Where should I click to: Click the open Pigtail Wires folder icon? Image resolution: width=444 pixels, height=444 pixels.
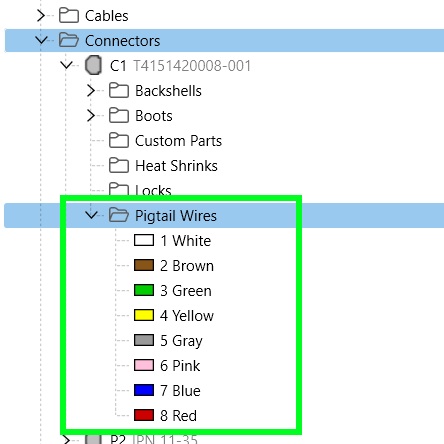(119, 215)
